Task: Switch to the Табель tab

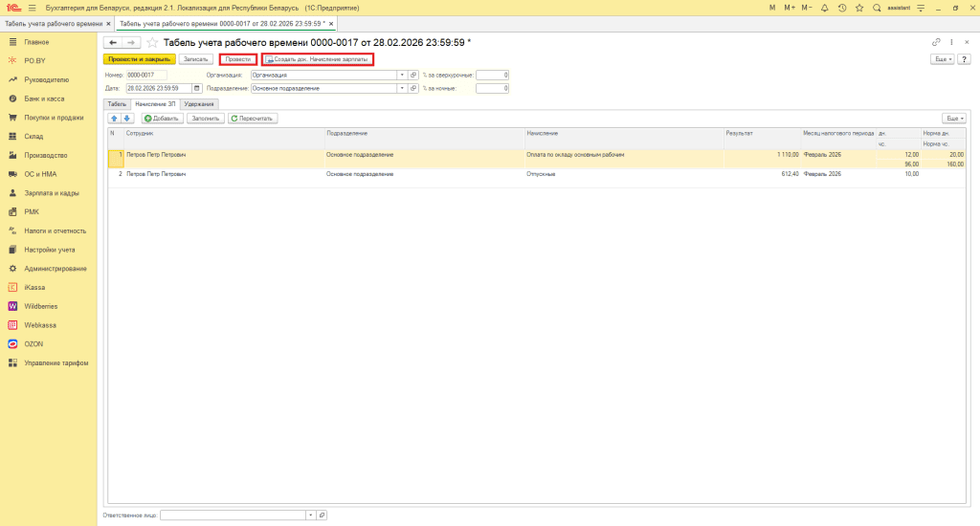Action: [x=117, y=103]
